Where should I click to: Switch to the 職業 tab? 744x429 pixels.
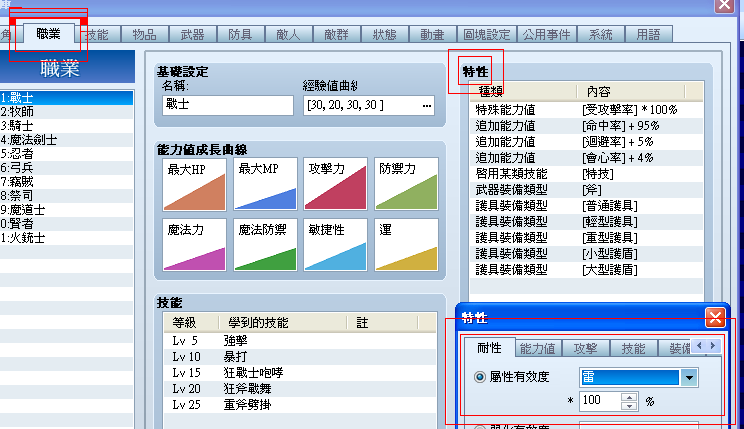pos(48,34)
